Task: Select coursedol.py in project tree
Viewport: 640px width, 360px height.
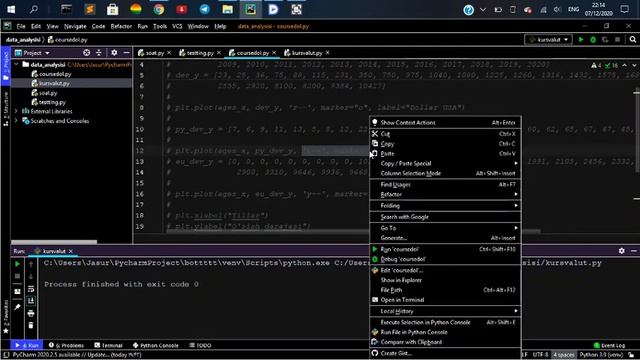Action: (55, 74)
